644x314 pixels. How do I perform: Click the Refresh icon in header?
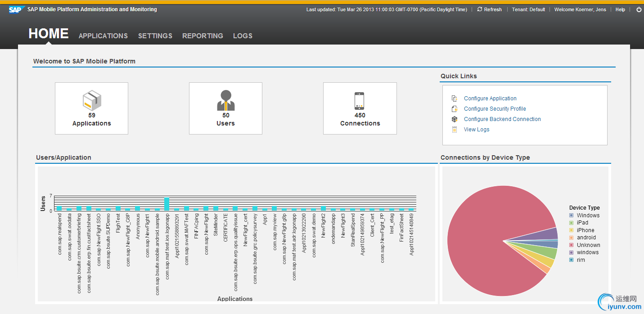pos(480,9)
